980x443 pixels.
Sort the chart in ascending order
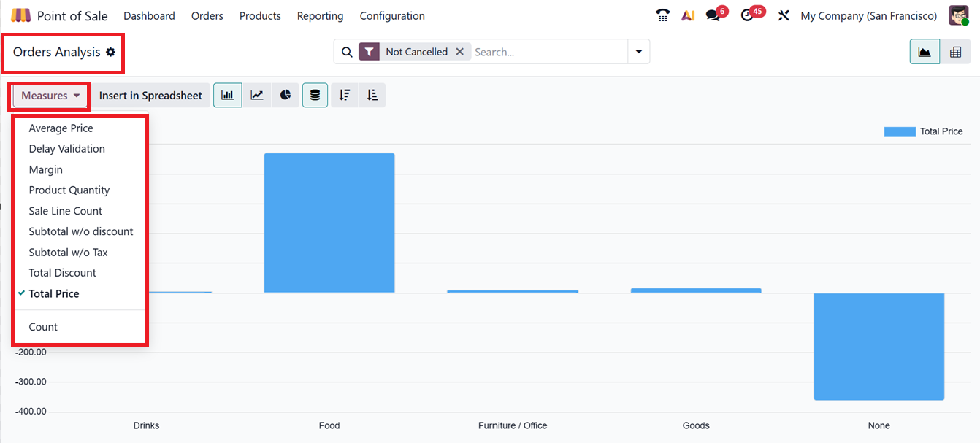(x=372, y=96)
